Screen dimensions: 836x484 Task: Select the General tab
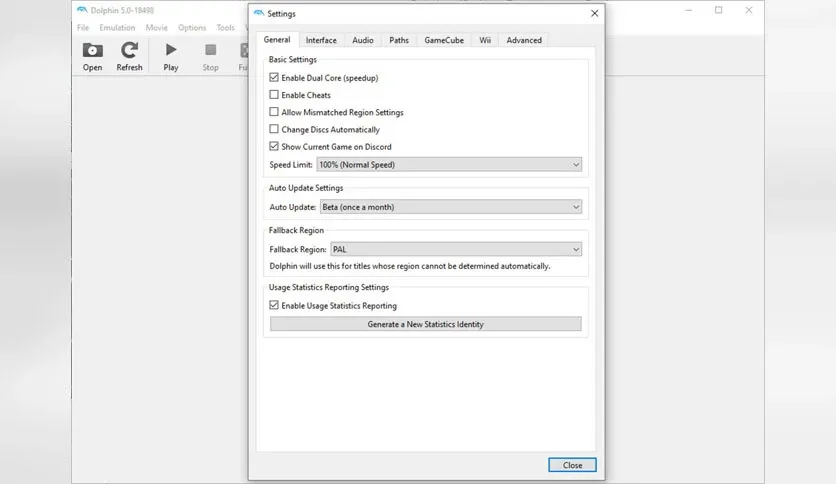coord(277,39)
